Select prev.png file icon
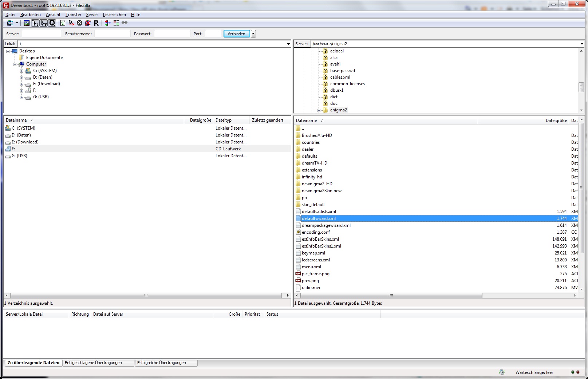The image size is (588, 379). tap(298, 280)
